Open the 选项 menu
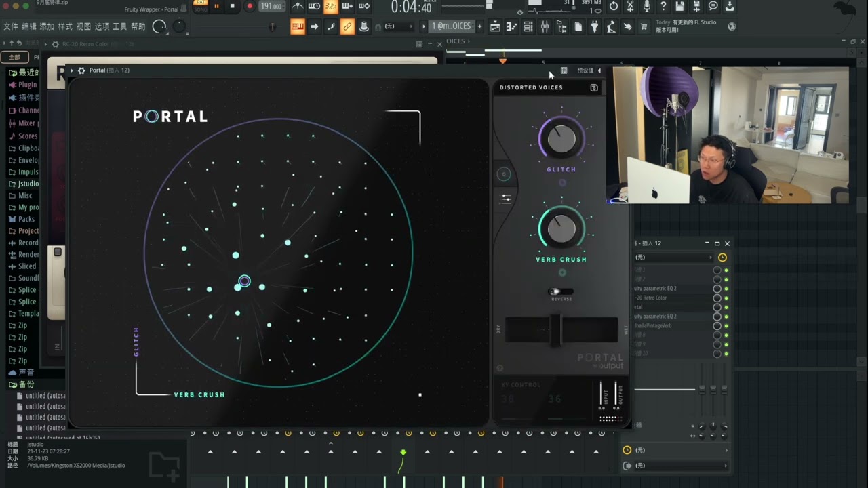The image size is (868, 488). [x=102, y=26]
